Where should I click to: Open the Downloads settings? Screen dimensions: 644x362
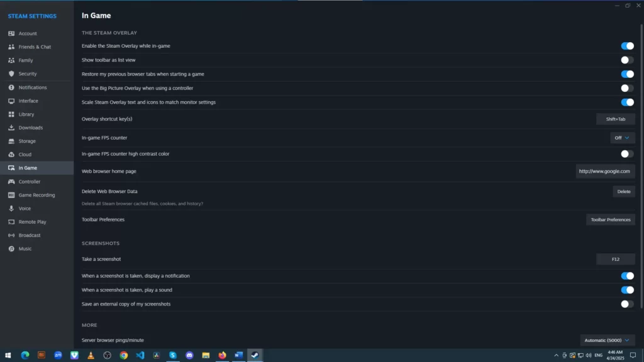(31, 128)
